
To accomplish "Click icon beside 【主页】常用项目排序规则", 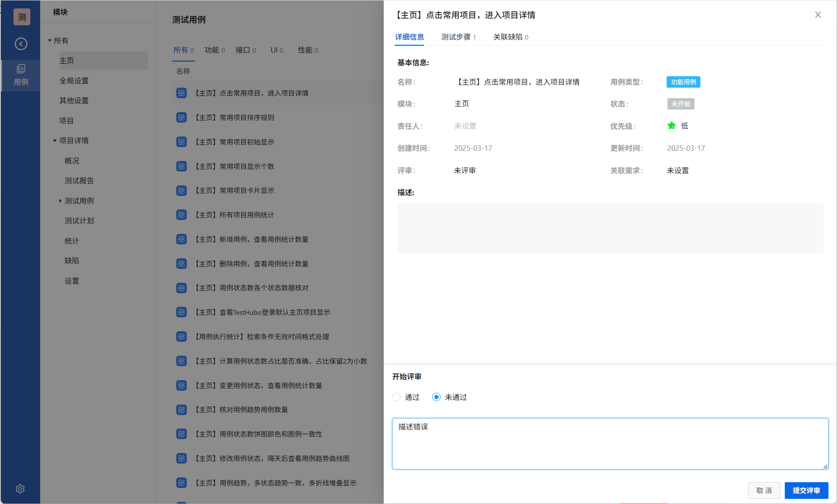I will pyautogui.click(x=181, y=118).
